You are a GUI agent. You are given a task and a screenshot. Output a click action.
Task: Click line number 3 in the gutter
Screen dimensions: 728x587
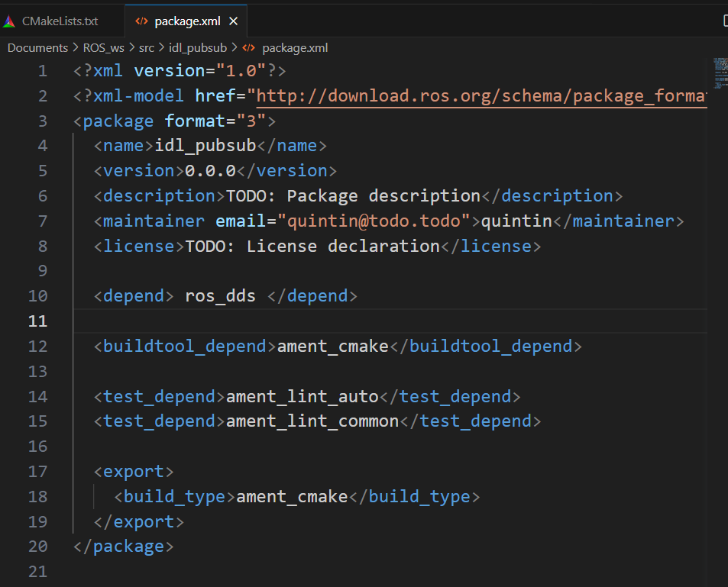click(43, 121)
